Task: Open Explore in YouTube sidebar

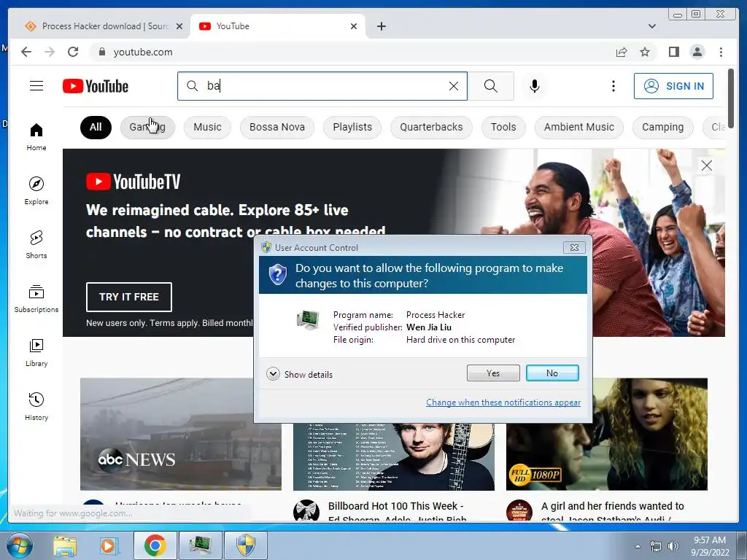Action: point(36,191)
